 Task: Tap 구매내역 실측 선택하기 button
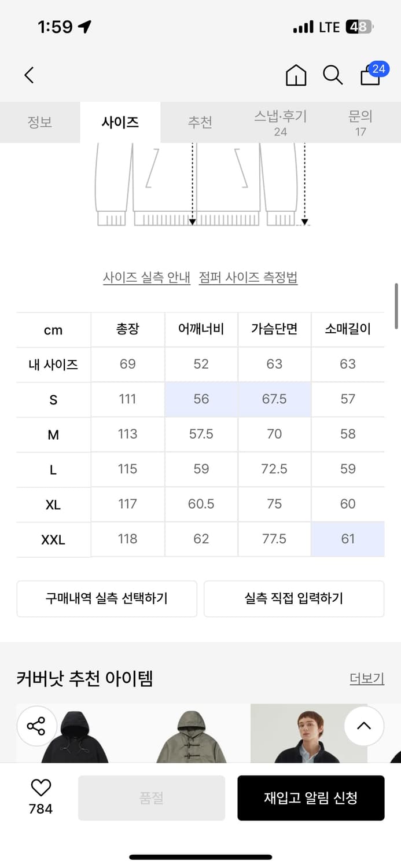(x=107, y=599)
